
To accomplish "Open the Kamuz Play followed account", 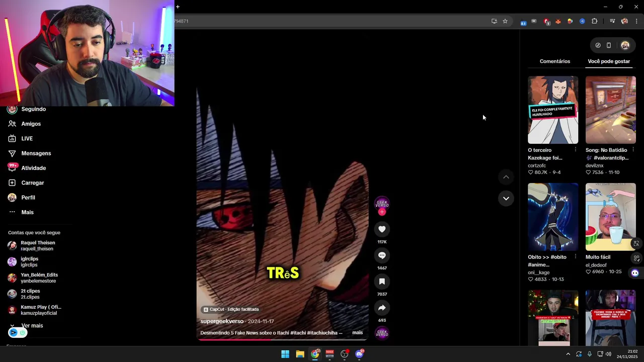I will pos(35,310).
